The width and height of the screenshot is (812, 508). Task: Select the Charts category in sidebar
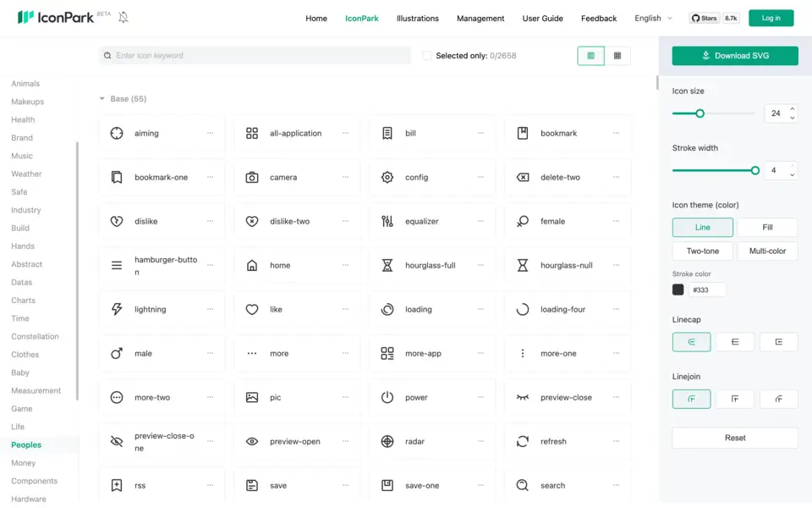24,301
